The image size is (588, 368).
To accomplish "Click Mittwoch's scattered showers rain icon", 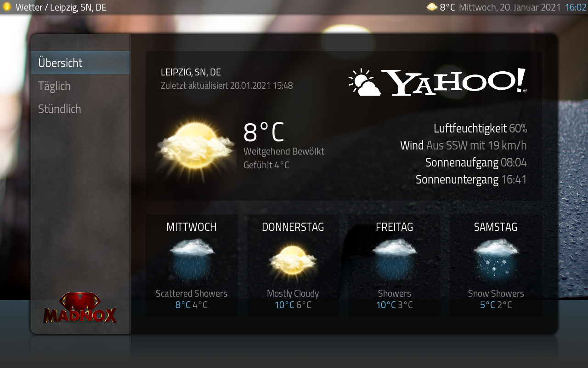I will 192,259.
